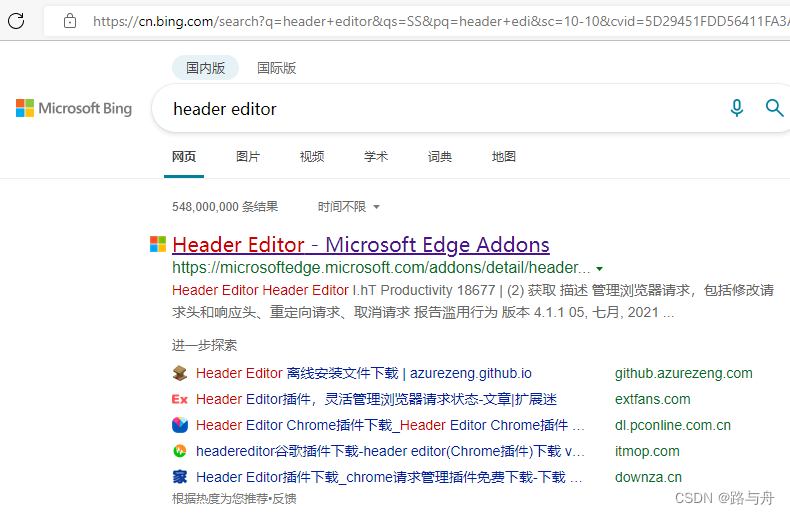Screen dimensions: 790x514
Task: Click itmop.com domain link
Action: (647, 451)
